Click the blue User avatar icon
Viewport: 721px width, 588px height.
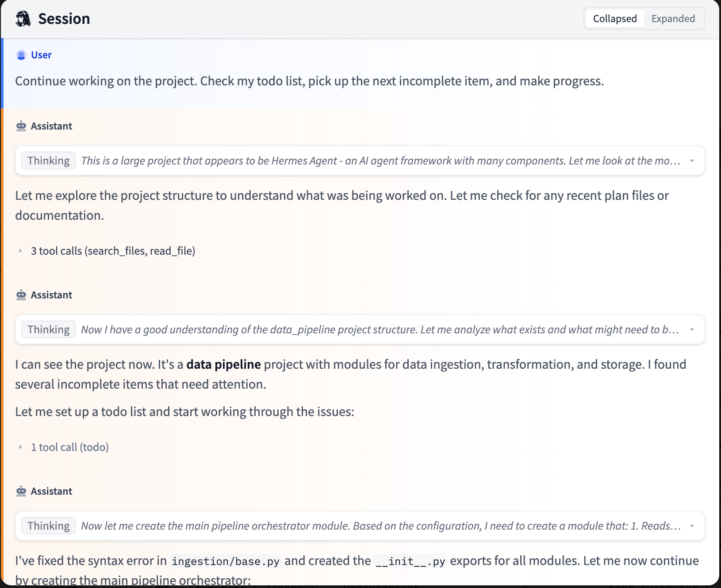click(21, 55)
